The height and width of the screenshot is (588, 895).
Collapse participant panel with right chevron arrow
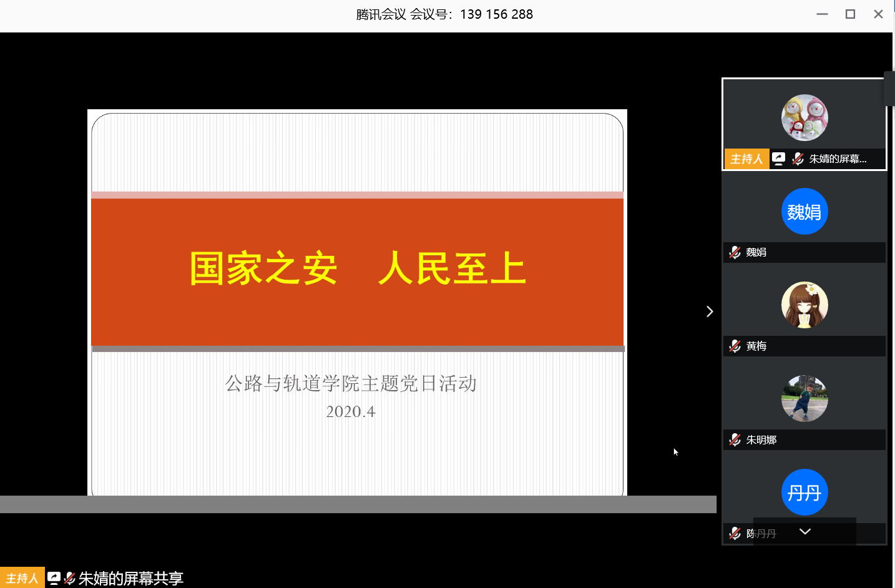click(x=710, y=311)
